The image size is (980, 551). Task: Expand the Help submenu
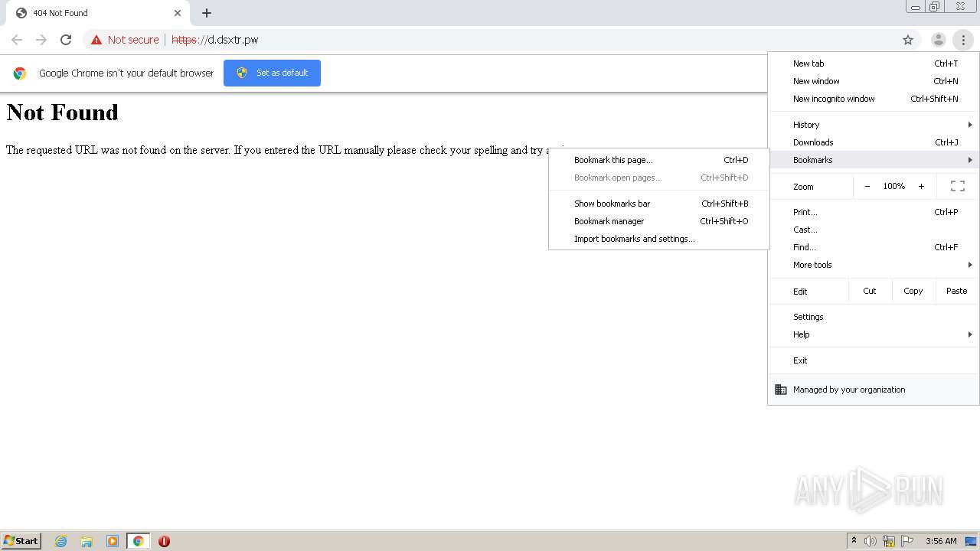874,334
